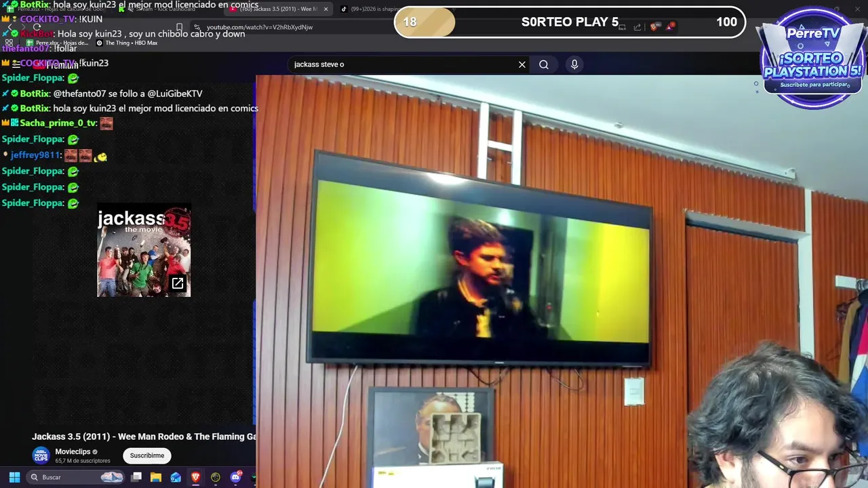The width and height of the screenshot is (868, 488).
Task: Open Task View in the taskbar
Action: tap(136, 477)
